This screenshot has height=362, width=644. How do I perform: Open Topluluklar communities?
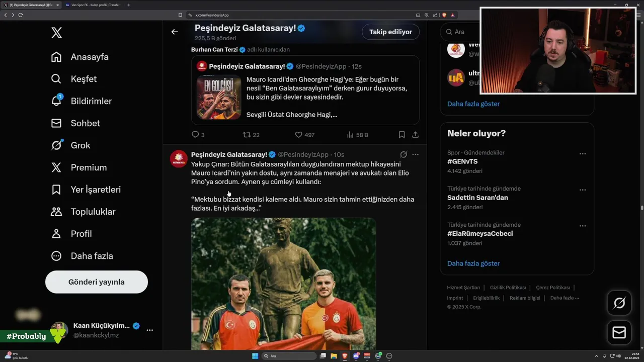click(x=84, y=212)
